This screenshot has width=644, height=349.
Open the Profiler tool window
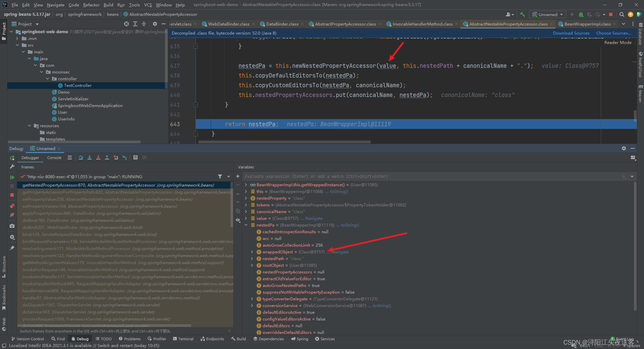(157, 339)
